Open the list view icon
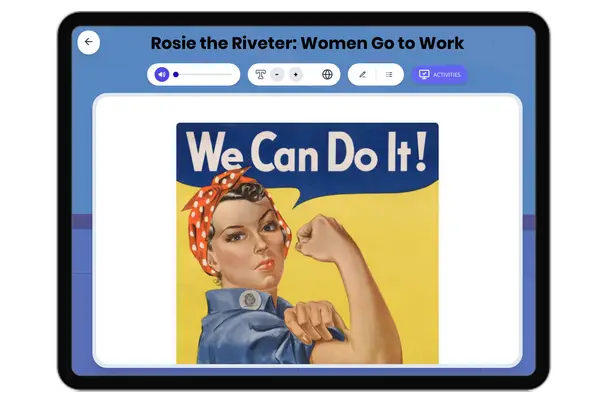The image size is (600, 400). 389,74
